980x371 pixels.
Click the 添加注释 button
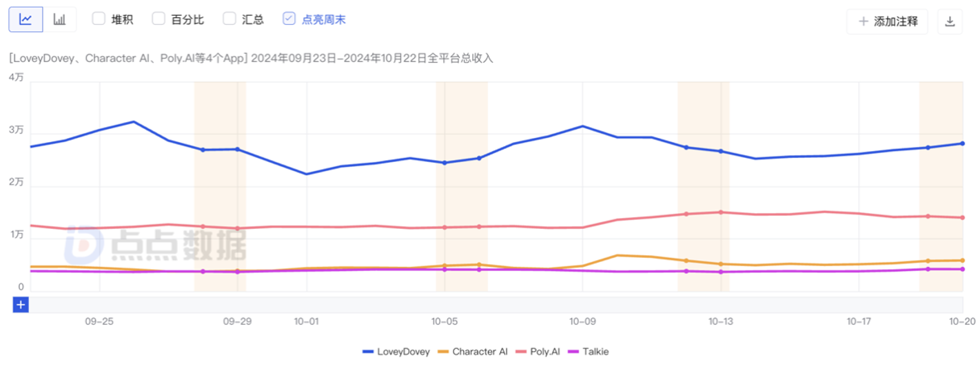coord(888,21)
